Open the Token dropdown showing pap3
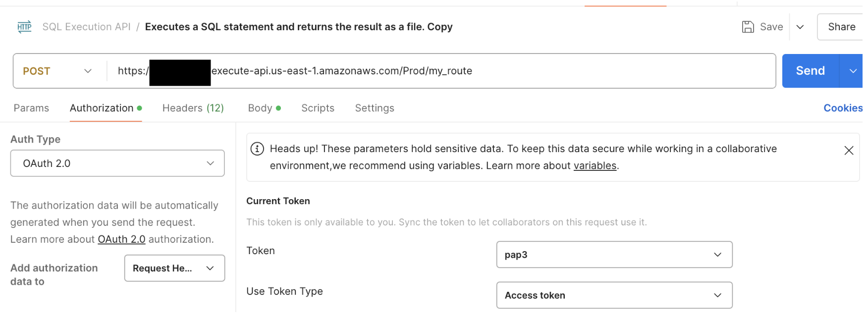868x323 pixels. [614, 255]
